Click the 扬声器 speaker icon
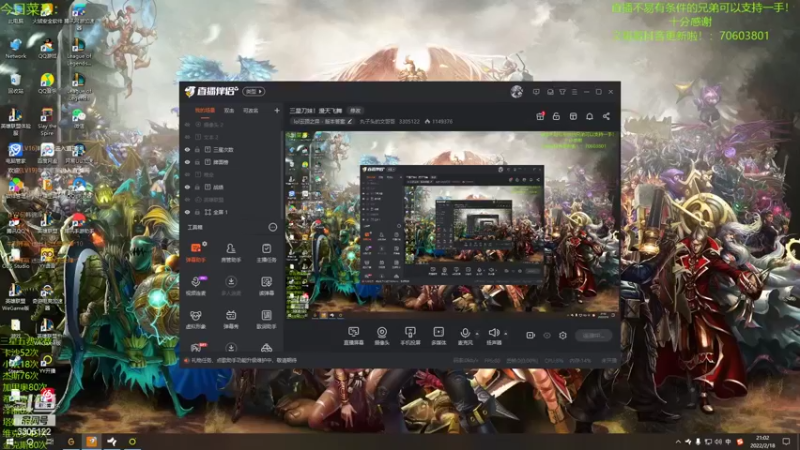800x450 pixels. pos(493,333)
